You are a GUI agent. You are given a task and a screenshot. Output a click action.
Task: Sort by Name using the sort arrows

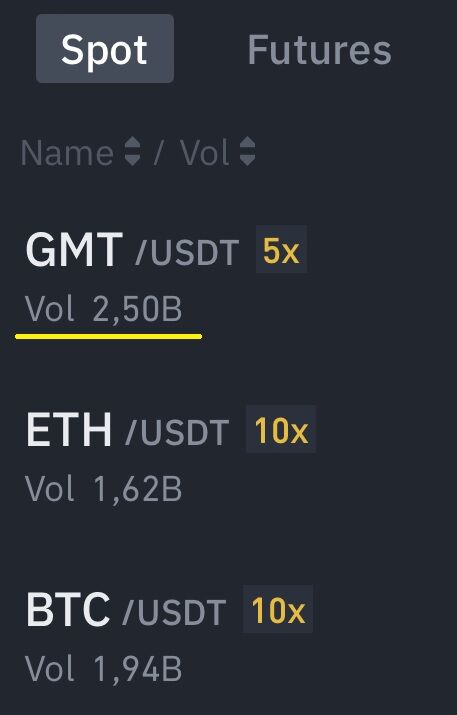click(x=132, y=151)
